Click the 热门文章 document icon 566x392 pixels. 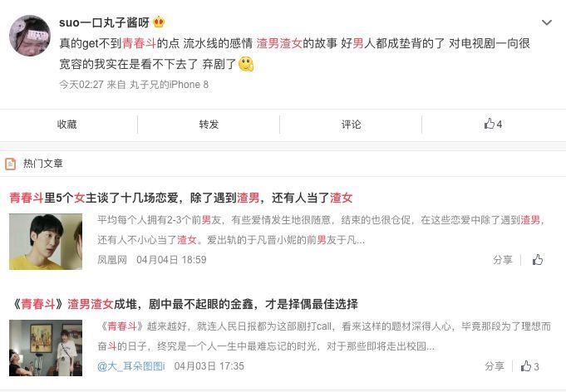[11, 164]
